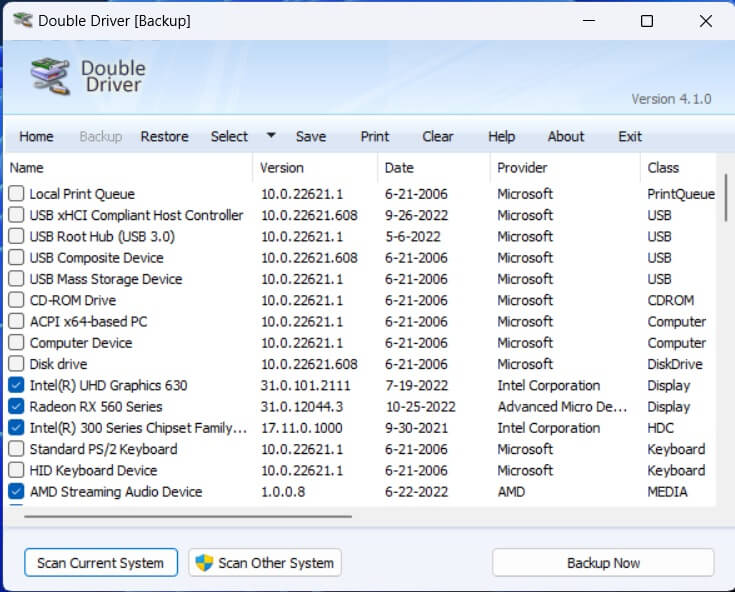Click the version 1.0.0.8 cell

283,491
